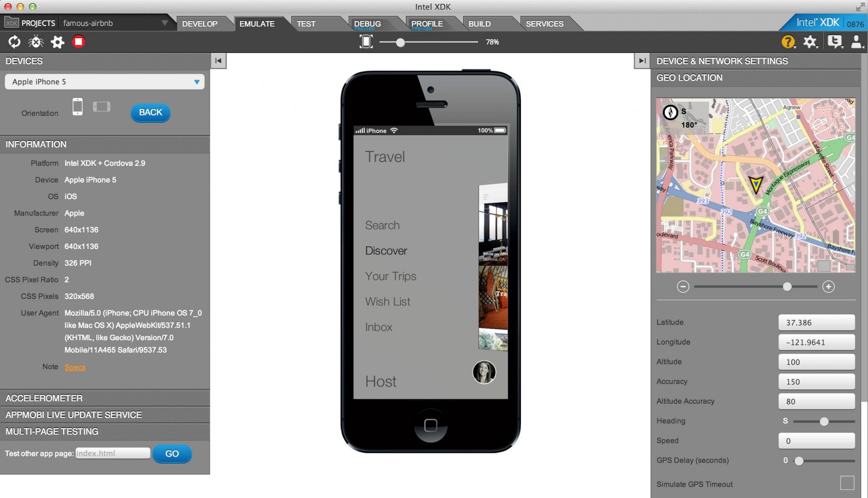This screenshot has width=868, height=498.
Task: Click the map zoom slider handle
Action: (x=787, y=287)
